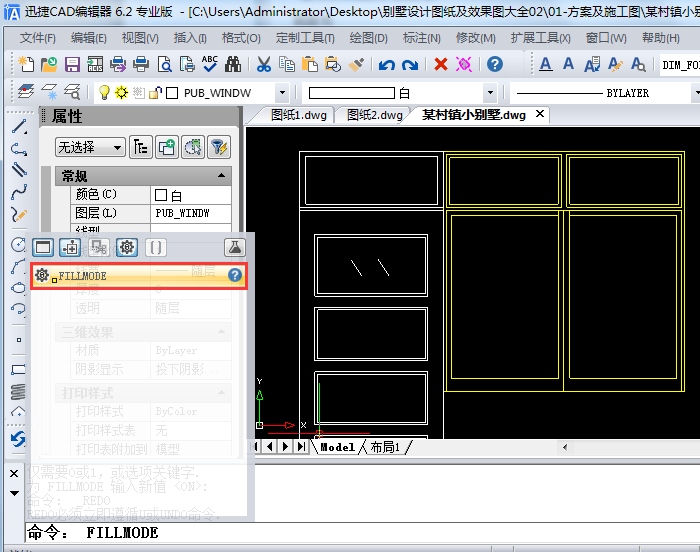Open the 文件(F) menu
This screenshot has height=552, width=700.
click(38, 38)
